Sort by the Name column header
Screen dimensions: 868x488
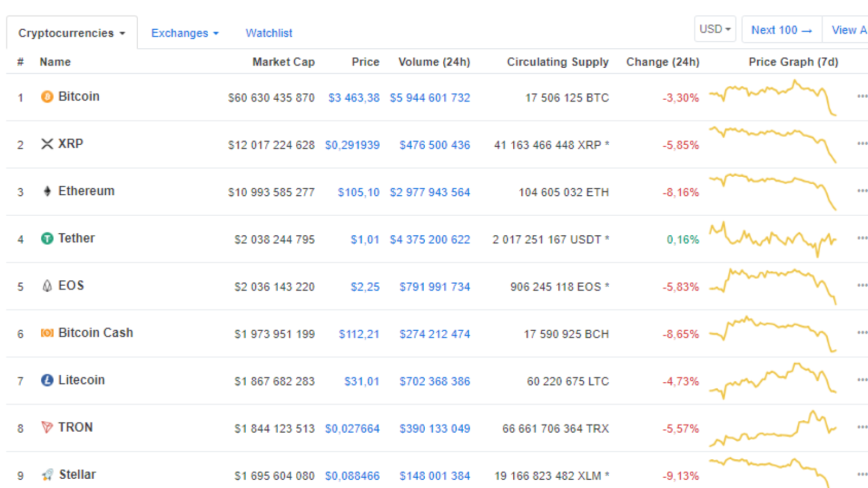[55, 62]
